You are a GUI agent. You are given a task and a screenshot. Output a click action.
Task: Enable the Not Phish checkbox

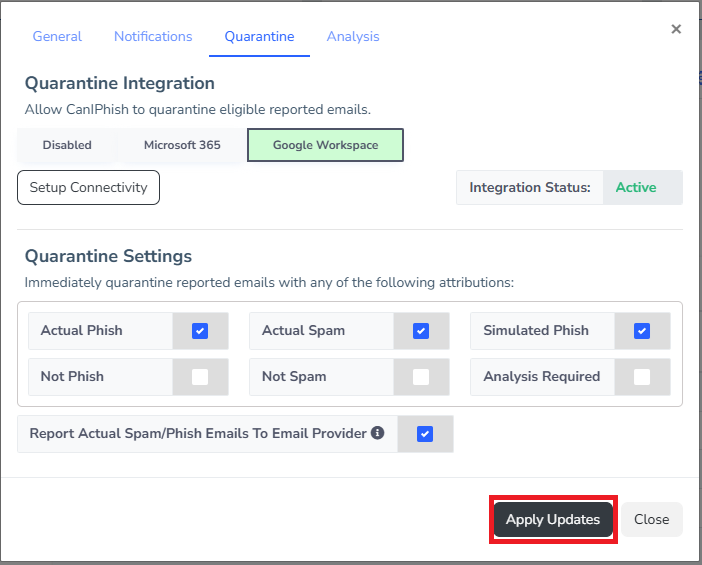pos(200,377)
